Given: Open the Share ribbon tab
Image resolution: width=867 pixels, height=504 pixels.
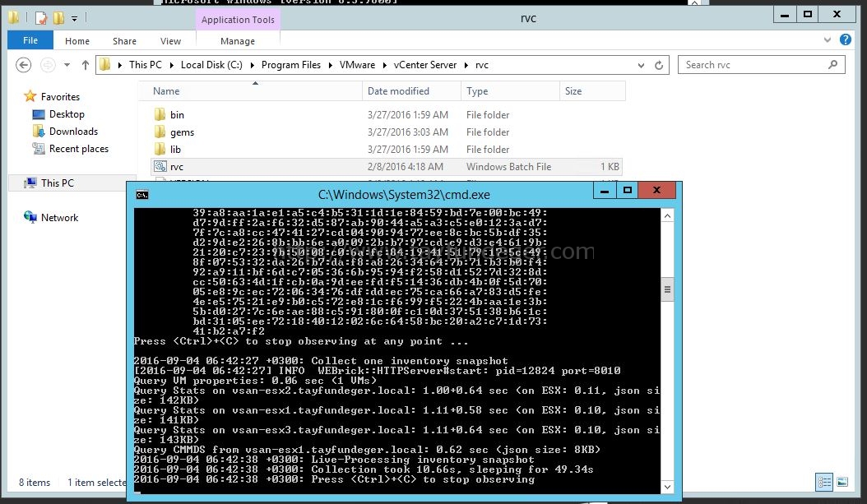Looking at the screenshot, I should click(124, 41).
